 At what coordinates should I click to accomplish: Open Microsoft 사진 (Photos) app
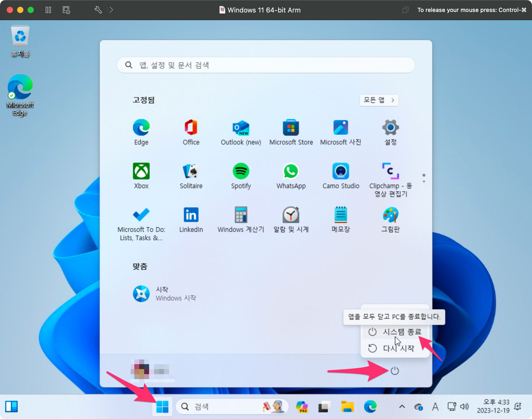click(341, 132)
